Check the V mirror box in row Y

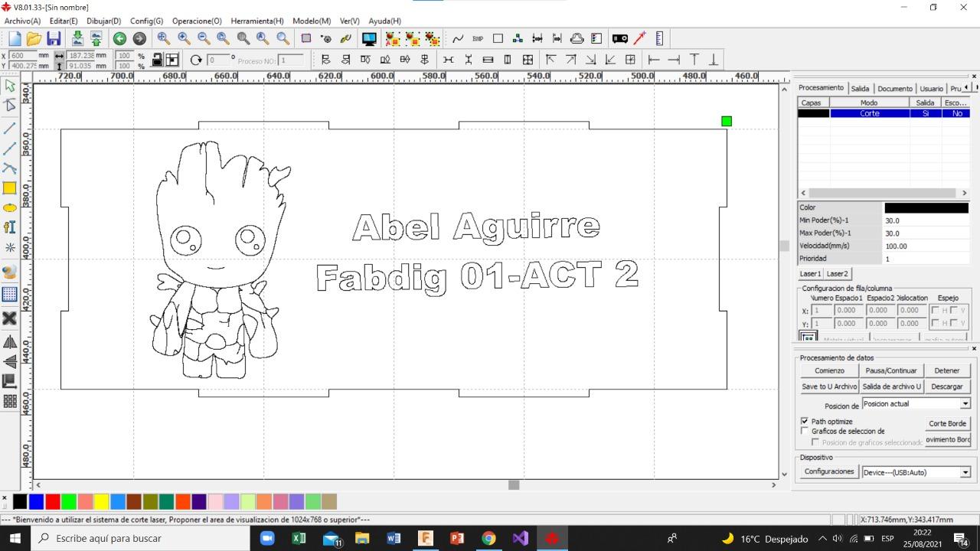click(953, 322)
